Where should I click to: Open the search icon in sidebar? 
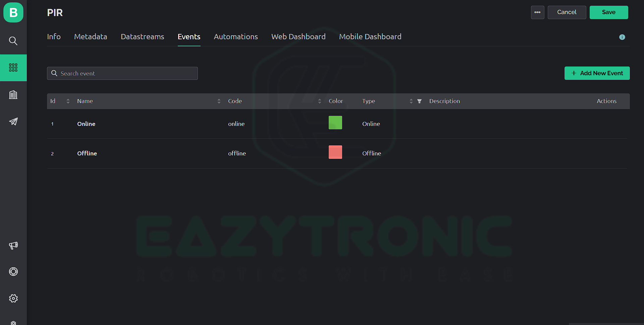pos(13,41)
